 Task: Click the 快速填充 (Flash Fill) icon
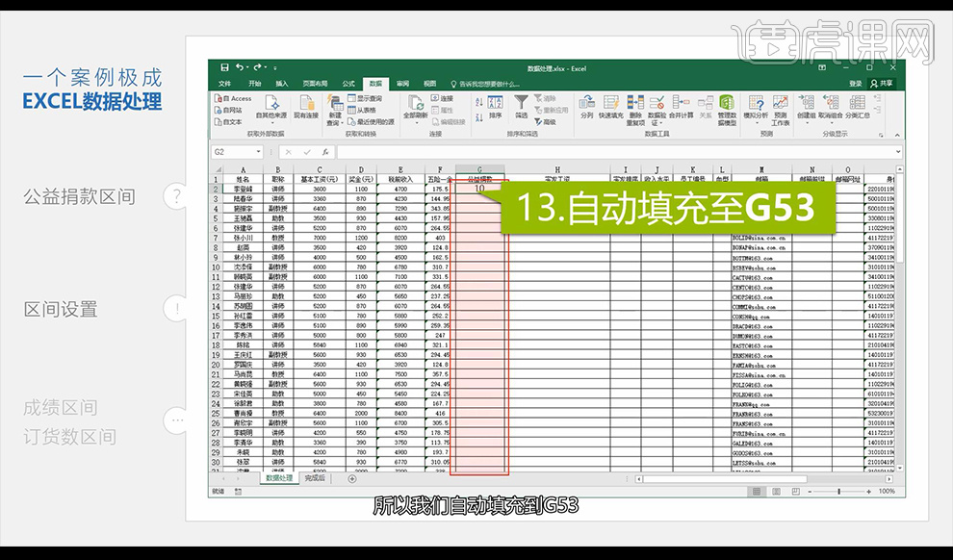[x=609, y=104]
